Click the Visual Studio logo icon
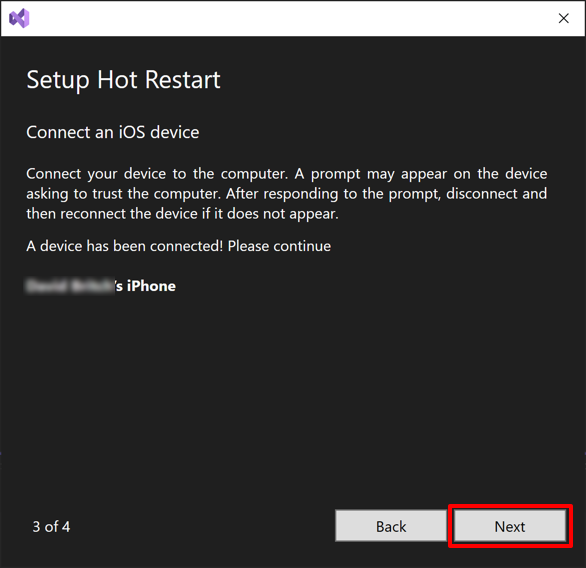Viewport: 586px width, 568px height. [19, 18]
